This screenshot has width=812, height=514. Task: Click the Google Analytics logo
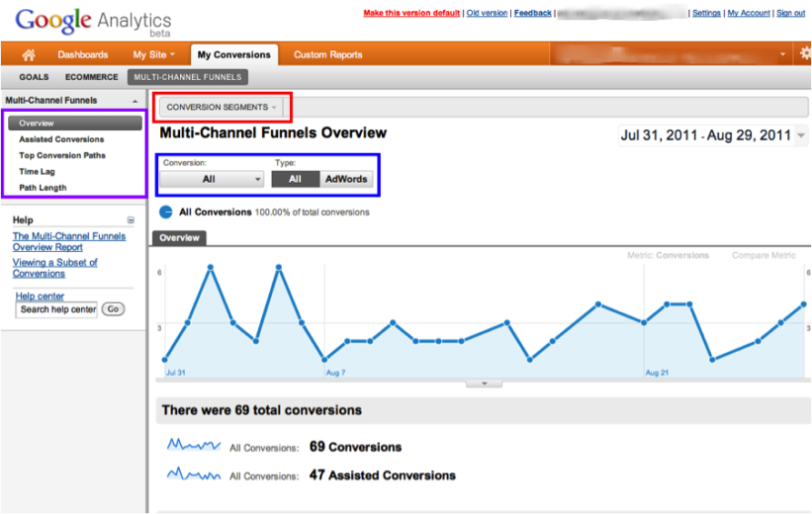pos(93,22)
